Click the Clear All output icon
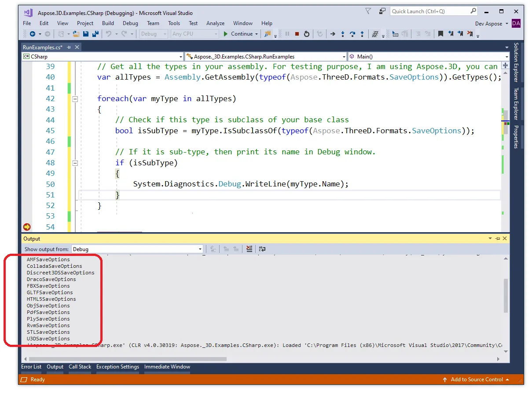 [x=249, y=249]
